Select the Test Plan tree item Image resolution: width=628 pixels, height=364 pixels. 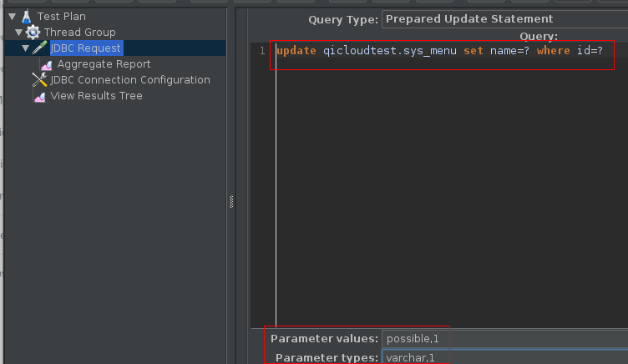coord(61,17)
